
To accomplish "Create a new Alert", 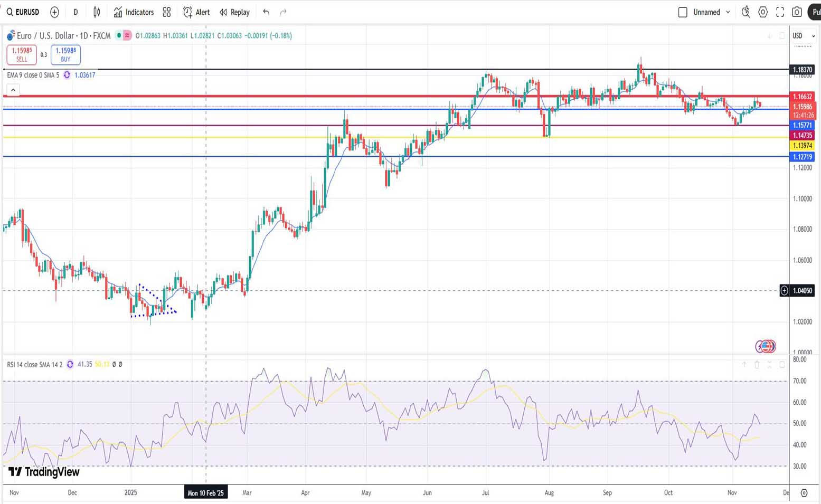I will 196,12.
